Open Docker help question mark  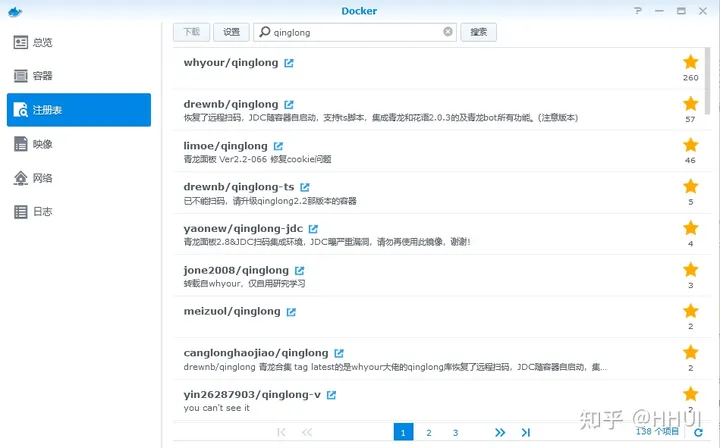click(638, 11)
